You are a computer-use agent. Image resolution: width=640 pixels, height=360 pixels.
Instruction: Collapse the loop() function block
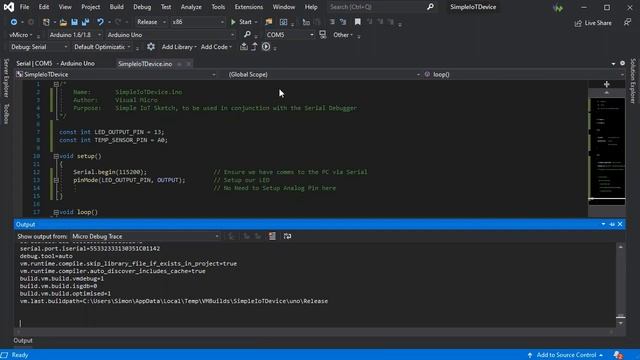[x=56, y=212]
